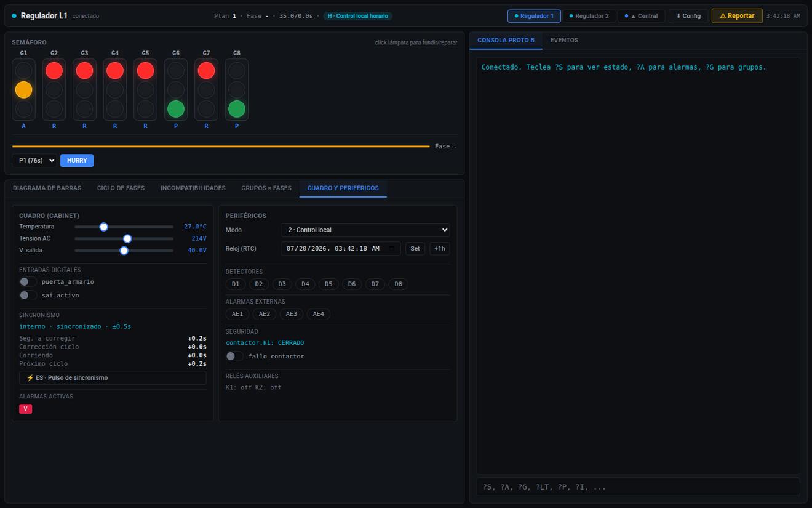Enable the fallo_contactor switch
Viewport: 812px width, 508px height.
coord(234,357)
